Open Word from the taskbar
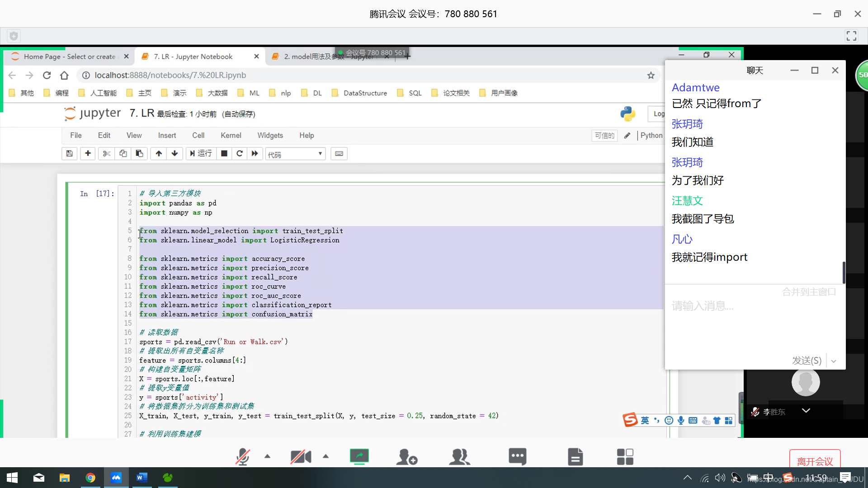This screenshot has height=488, width=868. [x=142, y=478]
